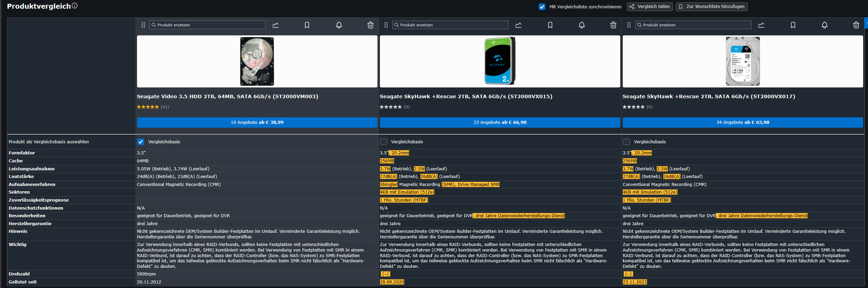Click the 64MB cache value
868x288 pixels.
point(143,161)
